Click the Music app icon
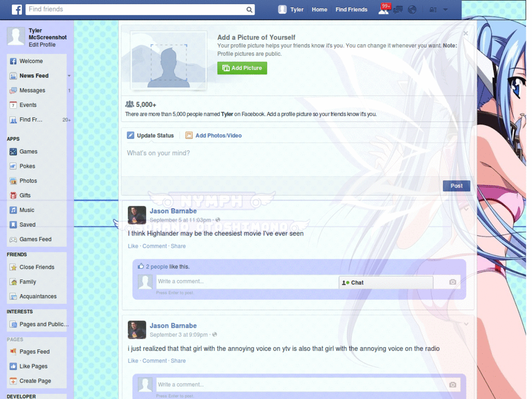This screenshot has height=399, width=532. click(13, 210)
